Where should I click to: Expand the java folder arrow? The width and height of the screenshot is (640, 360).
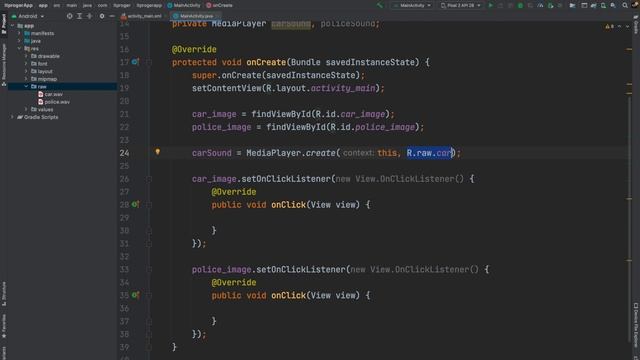(19, 41)
